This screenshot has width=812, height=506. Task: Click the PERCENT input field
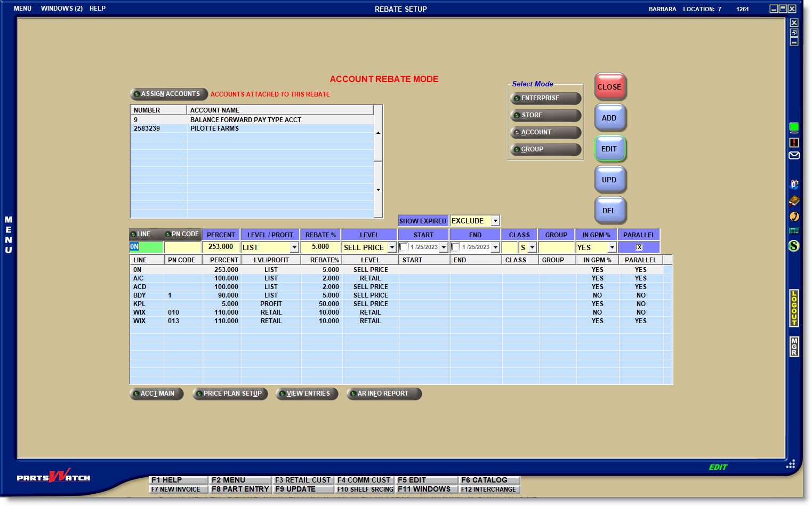coord(220,247)
